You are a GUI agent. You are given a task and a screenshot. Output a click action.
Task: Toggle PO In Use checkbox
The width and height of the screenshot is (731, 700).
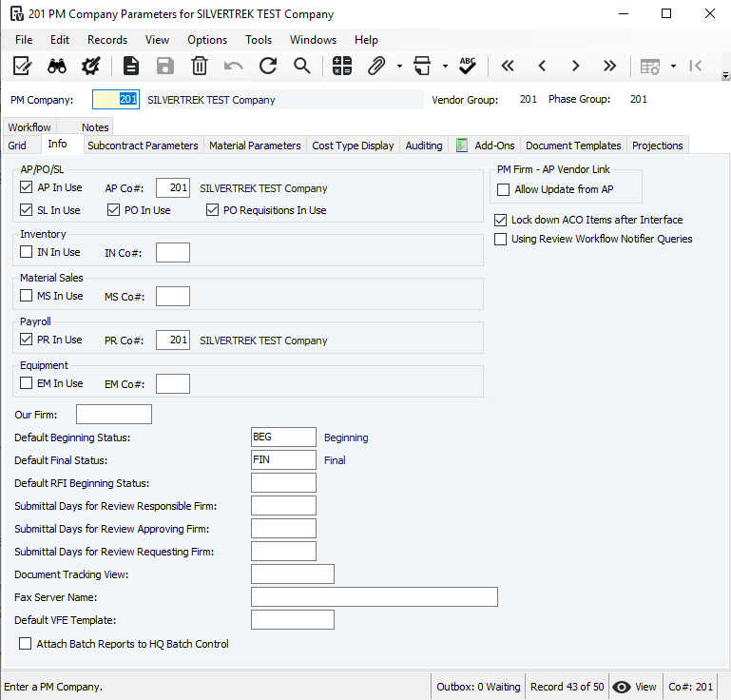point(113,210)
